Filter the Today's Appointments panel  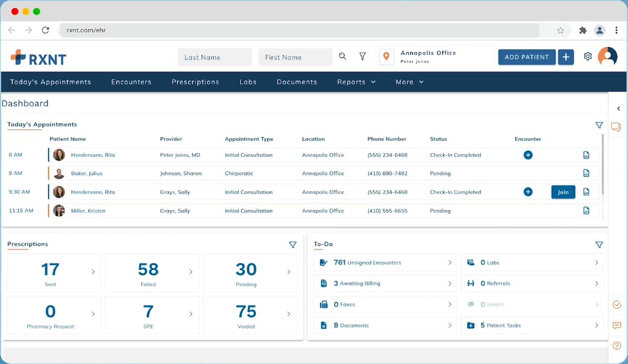pyautogui.click(x=599, y=125)
